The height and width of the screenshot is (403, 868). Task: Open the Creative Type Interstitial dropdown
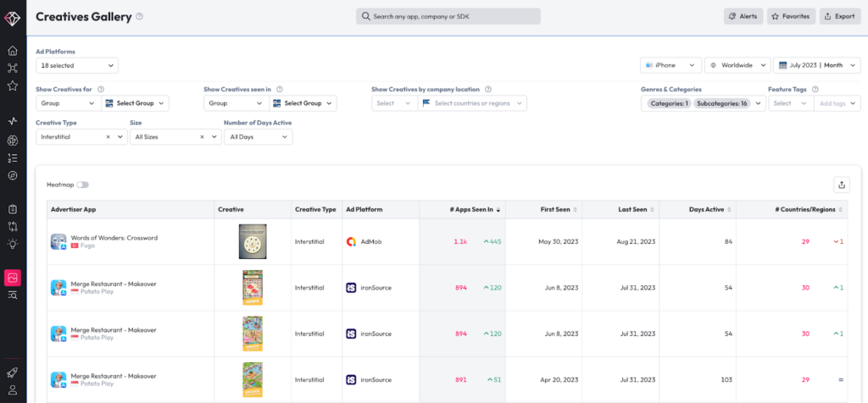[81, 136]
